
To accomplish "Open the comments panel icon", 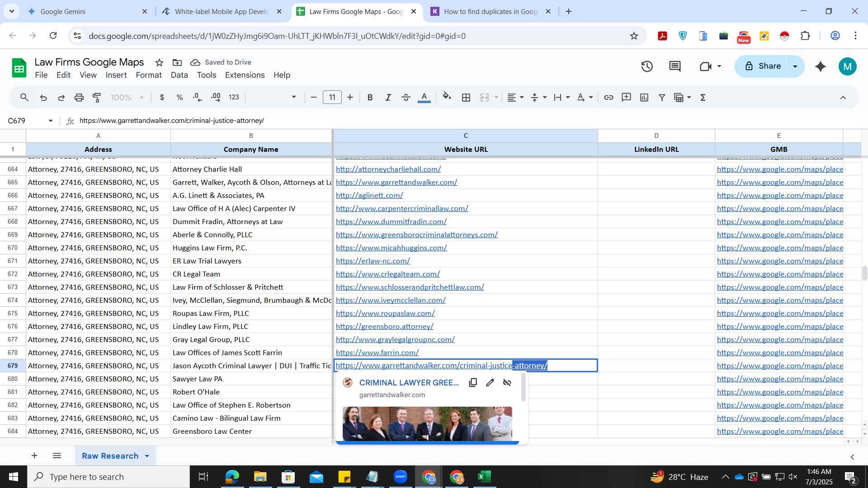I will (675, 66).
